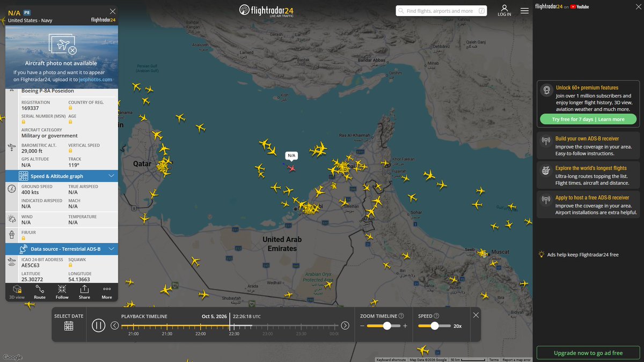Collapse the Speed & Altitude graph chevron
644x362 pixels.
pos(111,176)
